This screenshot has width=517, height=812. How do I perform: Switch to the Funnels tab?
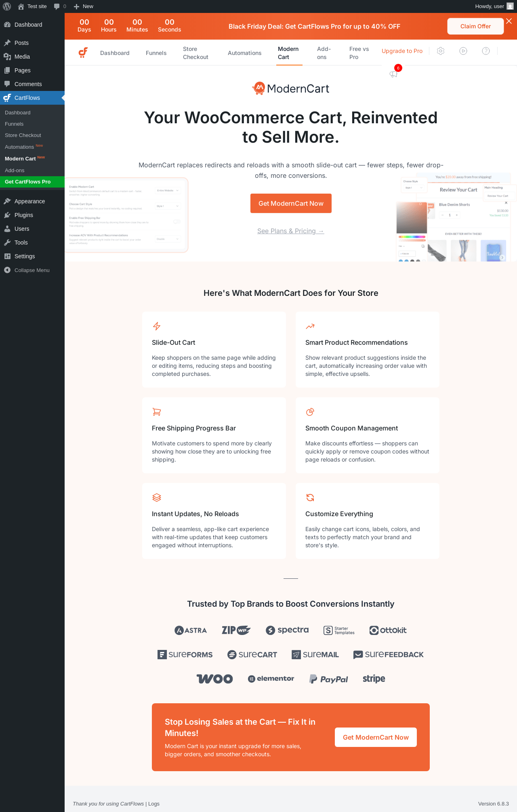[156, 53]
